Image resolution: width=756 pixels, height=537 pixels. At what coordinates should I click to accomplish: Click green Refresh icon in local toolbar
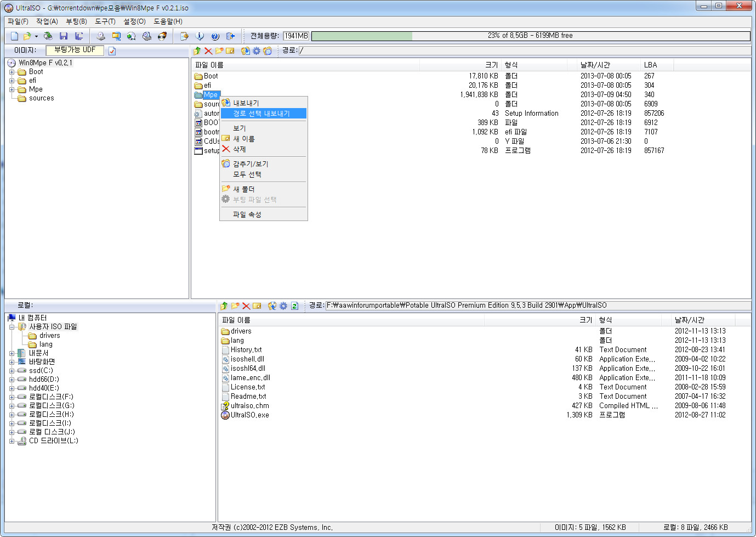pos(294,306)
